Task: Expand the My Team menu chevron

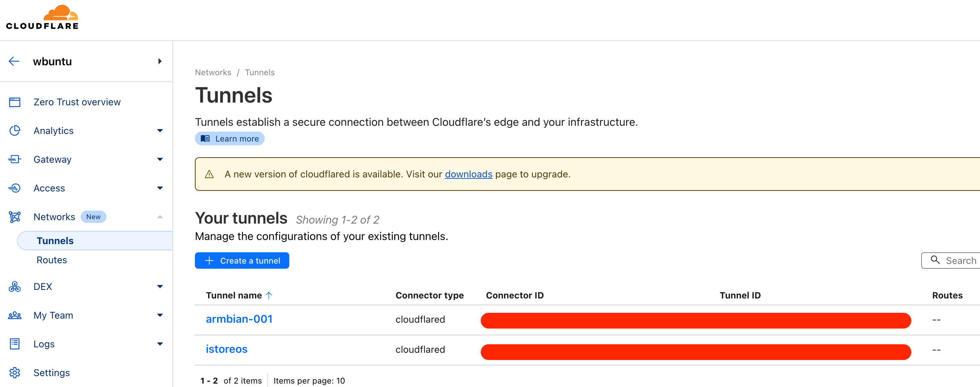Action: pyautogui.click(x=160, y=315)
